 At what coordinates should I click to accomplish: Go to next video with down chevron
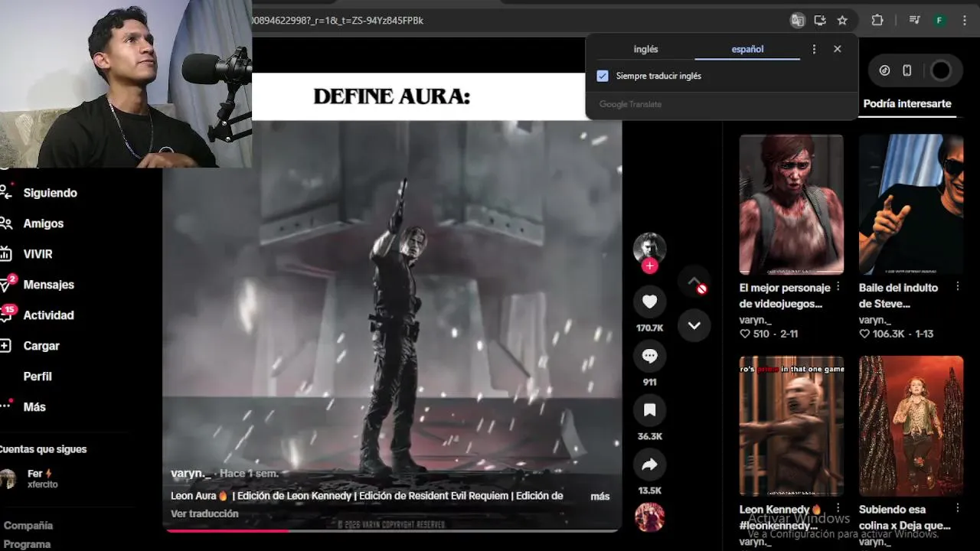click(694, 325)
